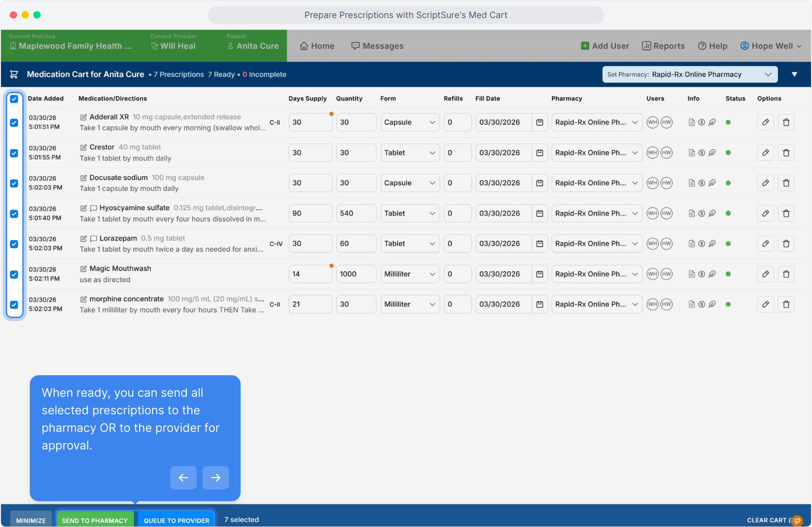812x527 pixels.
Task: Click the HW user badge for Crestor
Action: click(667, 153)
